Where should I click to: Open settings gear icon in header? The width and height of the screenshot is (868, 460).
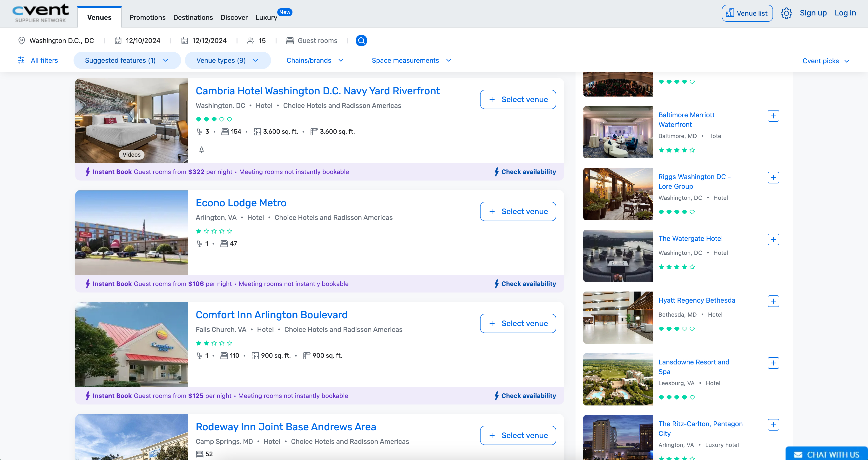pos(786,13)
